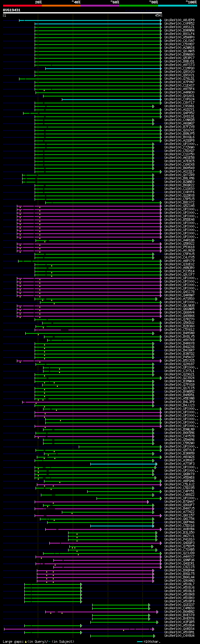This screenshot has width=200, height=644.
Task: Select the UniRef100_C9ZII5 label
Action: click(179, 567)
